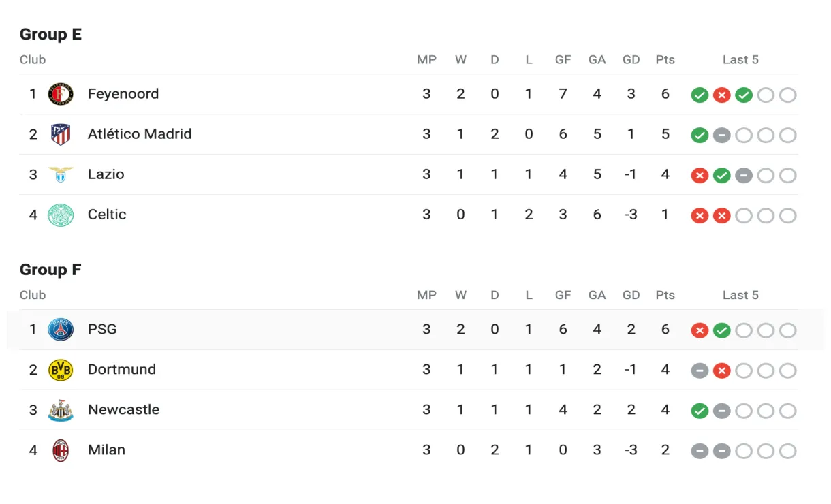The image size is (831, 504).
Task: Click the Newcastle club crest
Action: click(x=61, y=410)
